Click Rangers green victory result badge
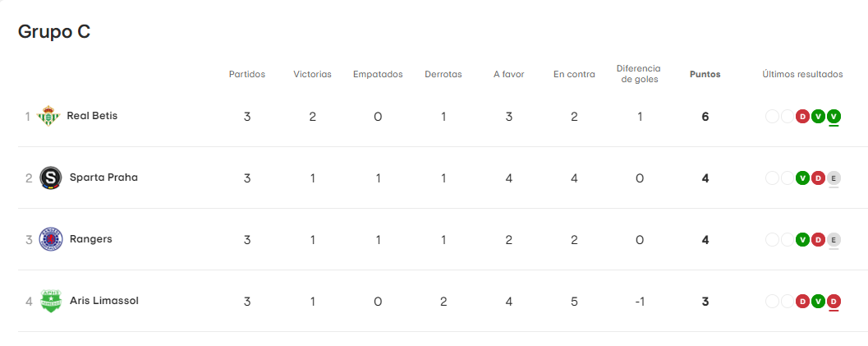This screenshot has height=346, width=868. click(802, 239)
